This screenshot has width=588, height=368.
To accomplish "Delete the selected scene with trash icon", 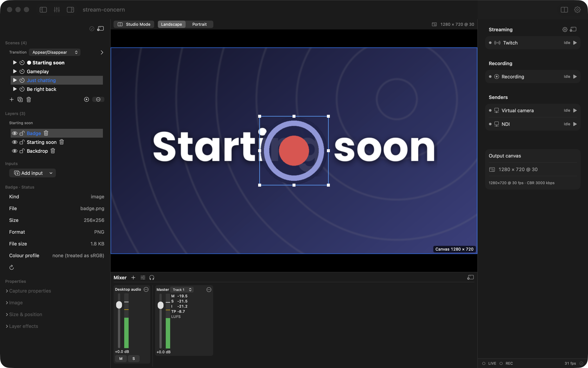I will point(29,99).
